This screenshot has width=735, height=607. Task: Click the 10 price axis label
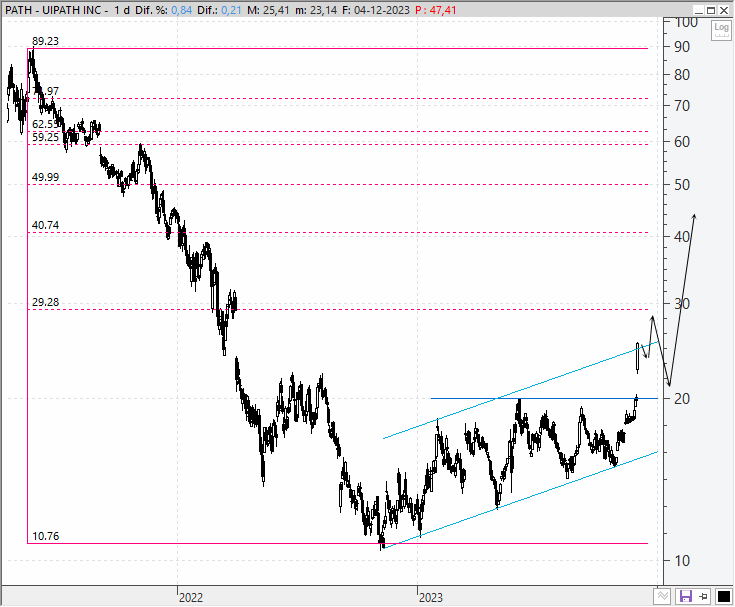click(x=682, y=561)
